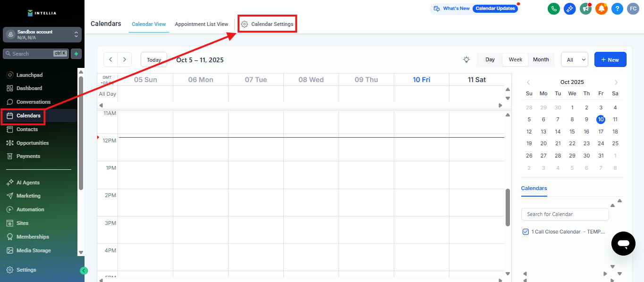Click the calendar grid vertical scrollbar
This screenshot has width=644, height=282.
[x=508, y=207]
